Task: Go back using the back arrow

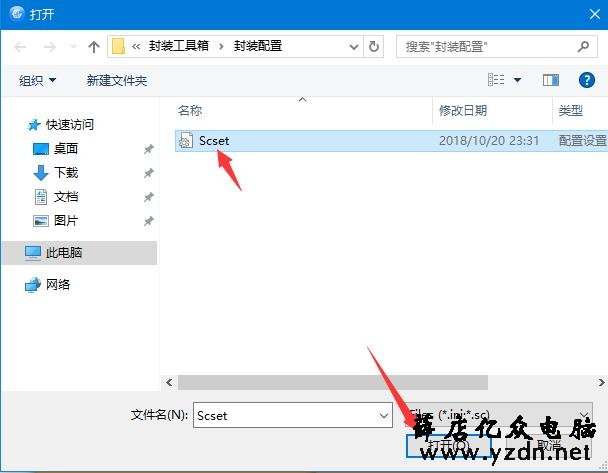Action: click(20, 47)
